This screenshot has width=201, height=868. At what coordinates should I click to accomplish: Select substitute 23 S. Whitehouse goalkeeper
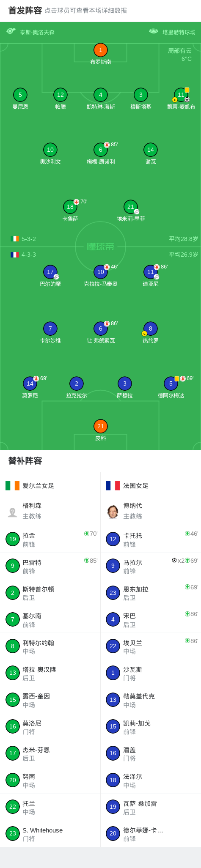click(50, 833)
